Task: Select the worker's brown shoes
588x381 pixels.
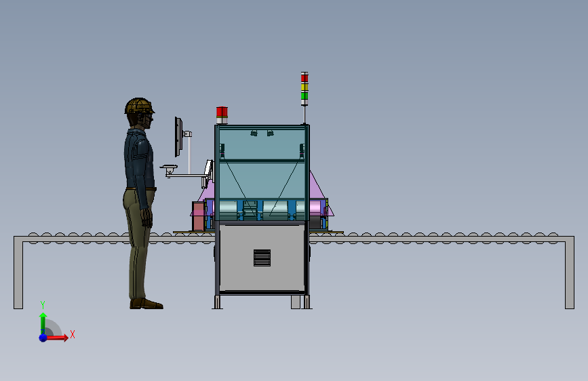Action: click(x=146, y=303)
